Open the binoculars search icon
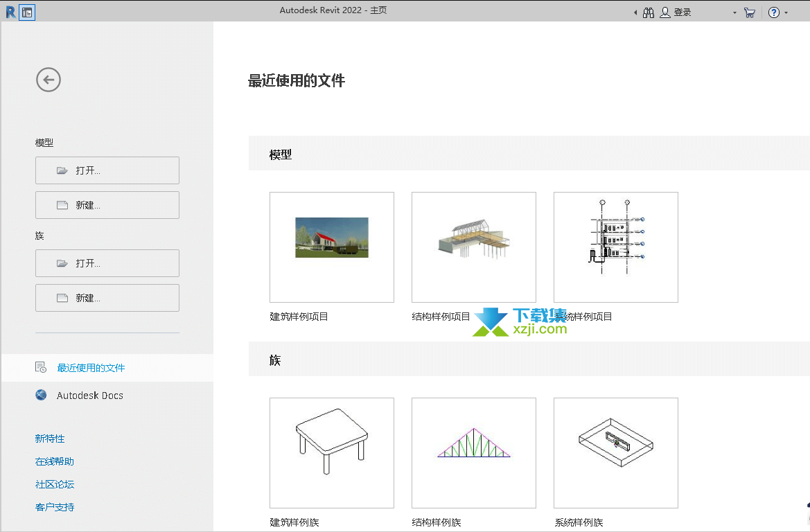Viewport: 810px width, 532px height. coord(649,12)
